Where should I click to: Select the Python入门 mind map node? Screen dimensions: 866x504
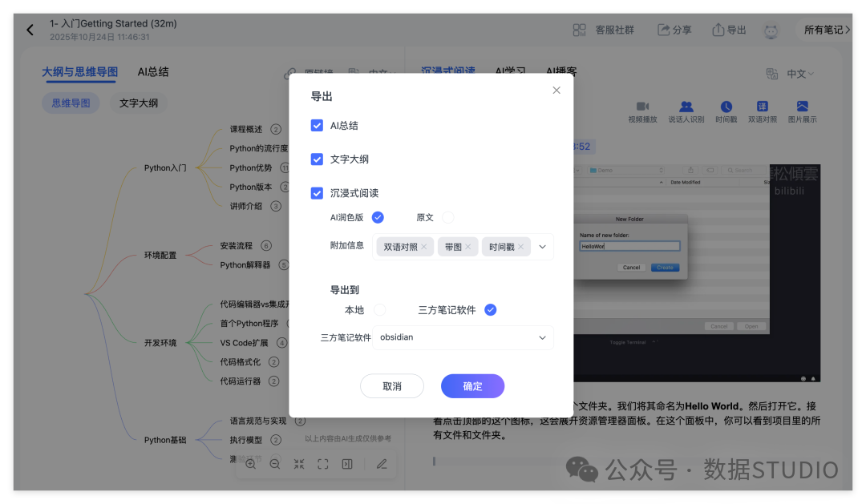click(x=165, y=167)
